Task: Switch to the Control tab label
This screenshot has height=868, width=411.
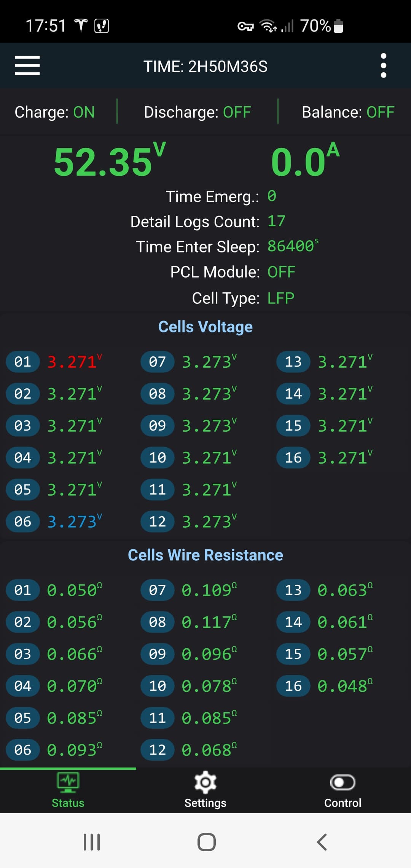Action: (342, 803)
